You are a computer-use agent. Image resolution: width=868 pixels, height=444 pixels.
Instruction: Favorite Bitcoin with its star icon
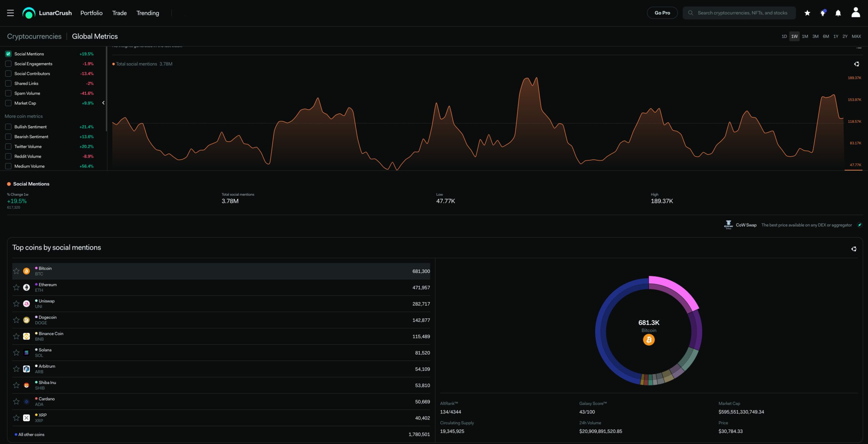coord(16,271)
